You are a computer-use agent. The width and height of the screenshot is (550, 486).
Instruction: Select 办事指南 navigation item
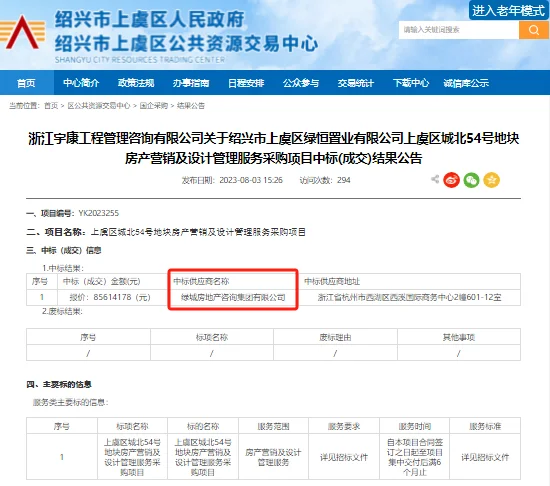pos(191,83)
